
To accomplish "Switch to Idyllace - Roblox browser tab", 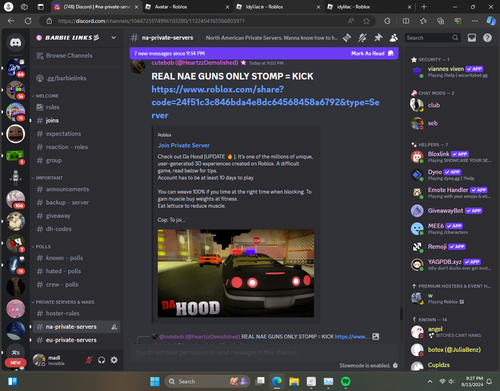I will pos(278,7).
